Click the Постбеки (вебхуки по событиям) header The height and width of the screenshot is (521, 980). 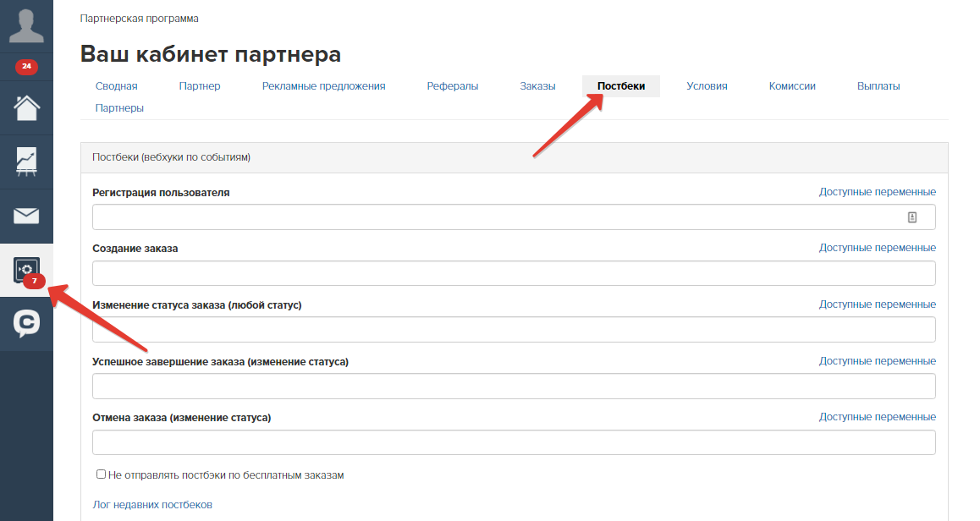pos(171,157)
